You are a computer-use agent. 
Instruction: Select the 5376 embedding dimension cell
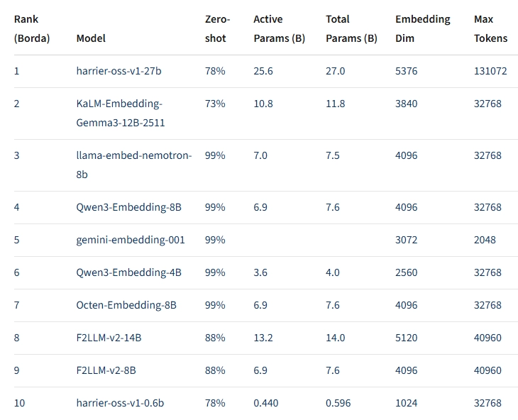point(407,71)
